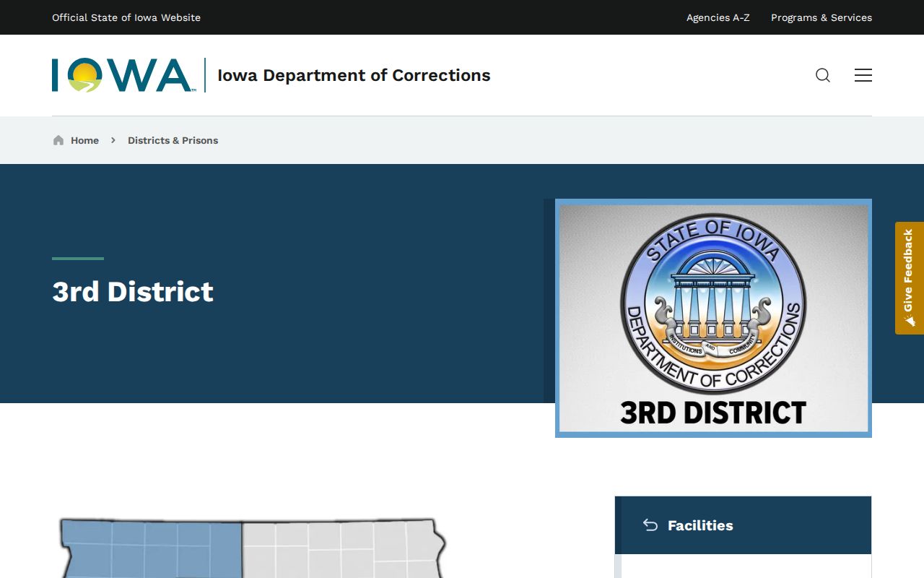Screen dimensions: 924x578
Task: Click the Give Feedback side tab
Action: pyautogui.click(x=910, y=278)
